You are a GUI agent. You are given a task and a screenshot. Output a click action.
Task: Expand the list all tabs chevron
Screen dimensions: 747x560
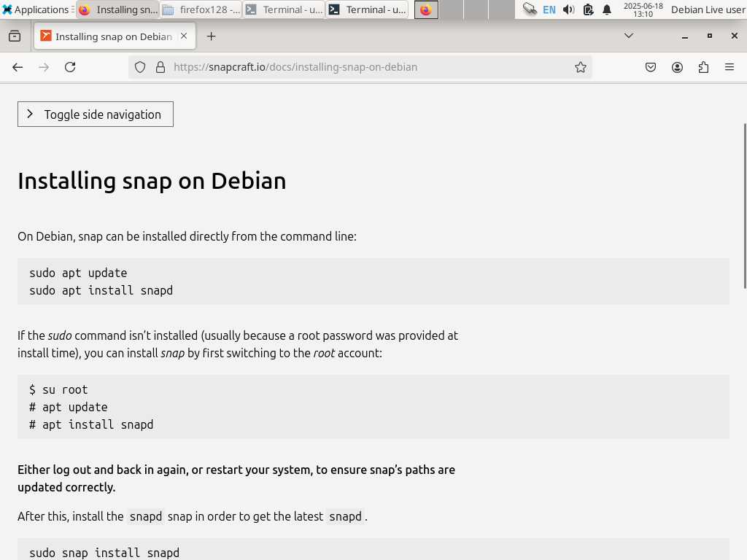click(629, 36)
